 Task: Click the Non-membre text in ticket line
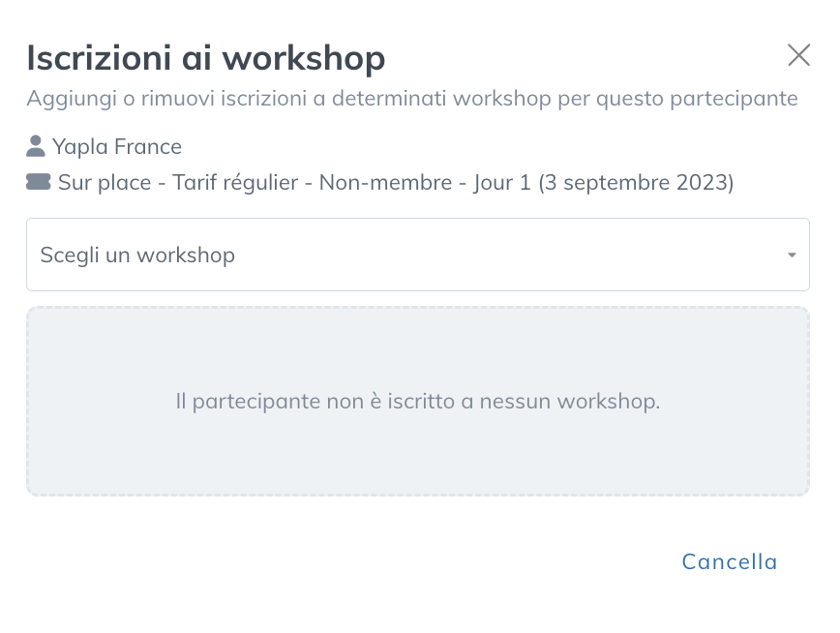[x=386, y=183]
